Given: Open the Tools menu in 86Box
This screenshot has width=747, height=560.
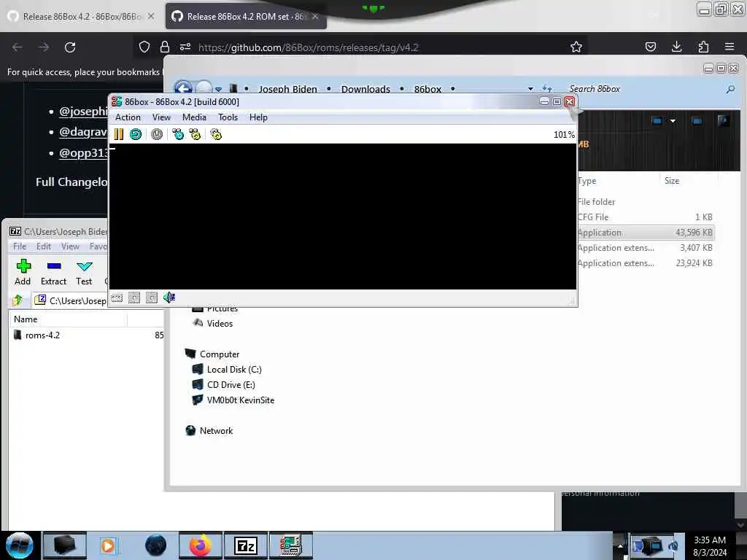Looking at the screenshot, I should pos(228,117).
